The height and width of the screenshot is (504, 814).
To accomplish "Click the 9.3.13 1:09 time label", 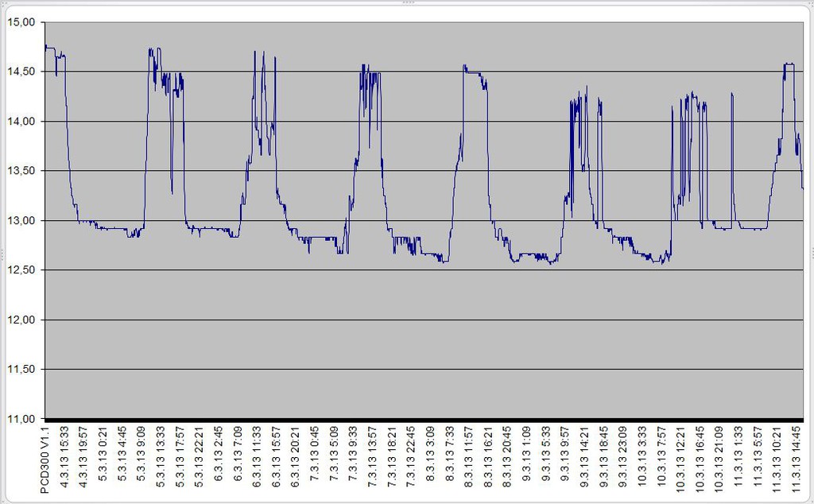I will (x=526, y=454).
